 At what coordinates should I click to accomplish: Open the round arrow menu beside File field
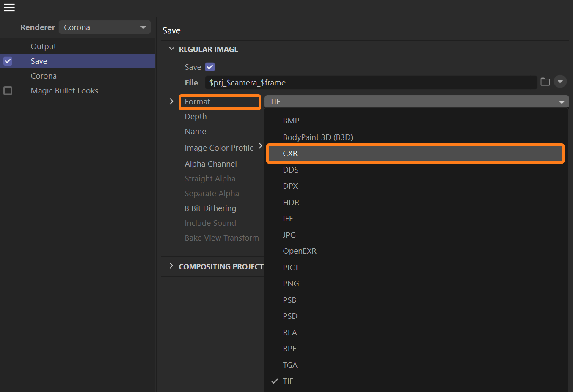click(x=560, y=82)
